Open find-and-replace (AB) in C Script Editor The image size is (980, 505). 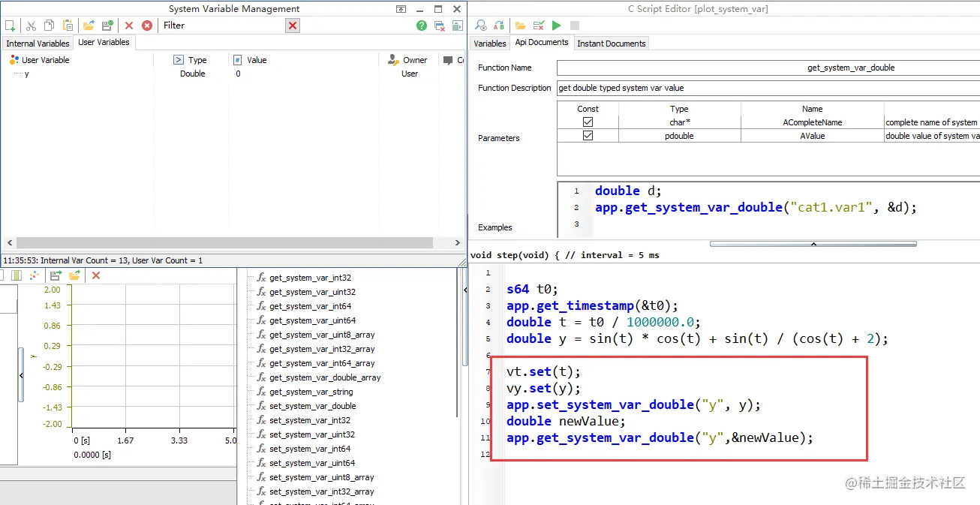[499, 26]
